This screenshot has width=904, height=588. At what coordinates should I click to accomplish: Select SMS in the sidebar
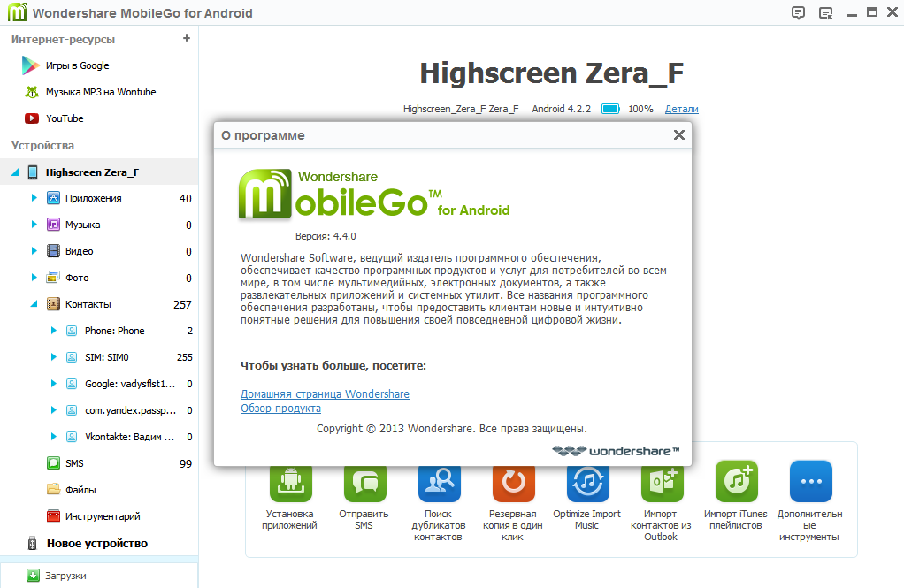(x=74, y=463)
